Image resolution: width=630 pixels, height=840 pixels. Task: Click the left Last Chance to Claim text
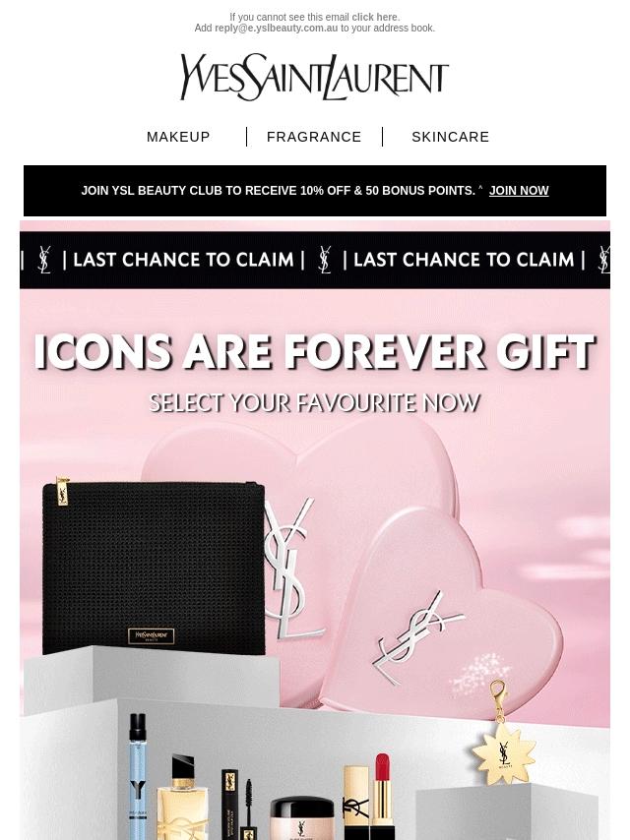point(183,260)
